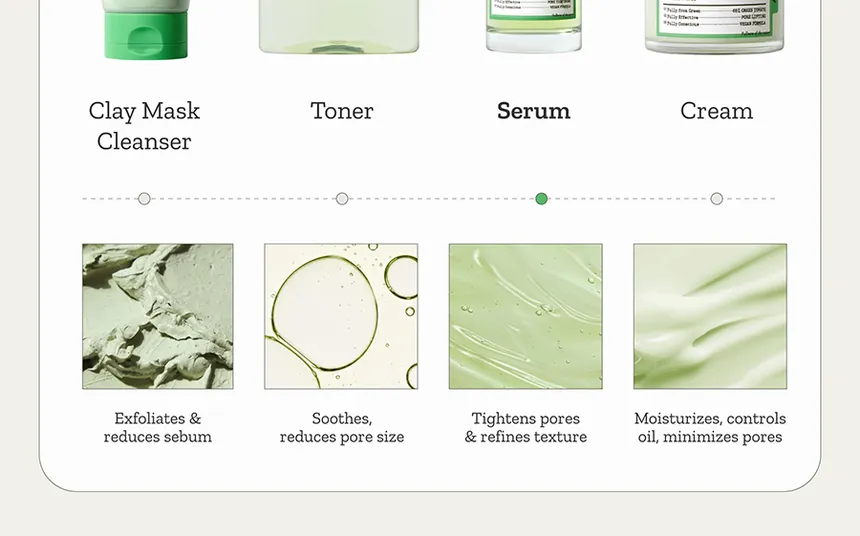Viewport: 860px width, 536px height.
Task: Select the Cream timeline dot
Action: tap(716, 199)
